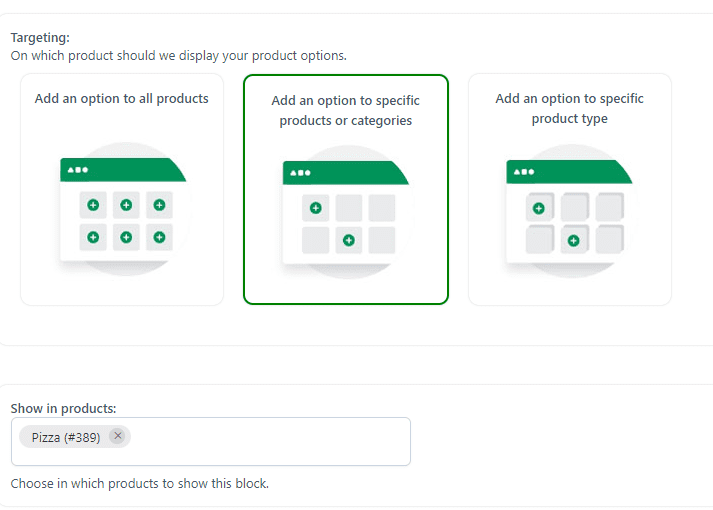
Task: Click 'Choose in which products to show this block' text
Action: tap(140, 483)
